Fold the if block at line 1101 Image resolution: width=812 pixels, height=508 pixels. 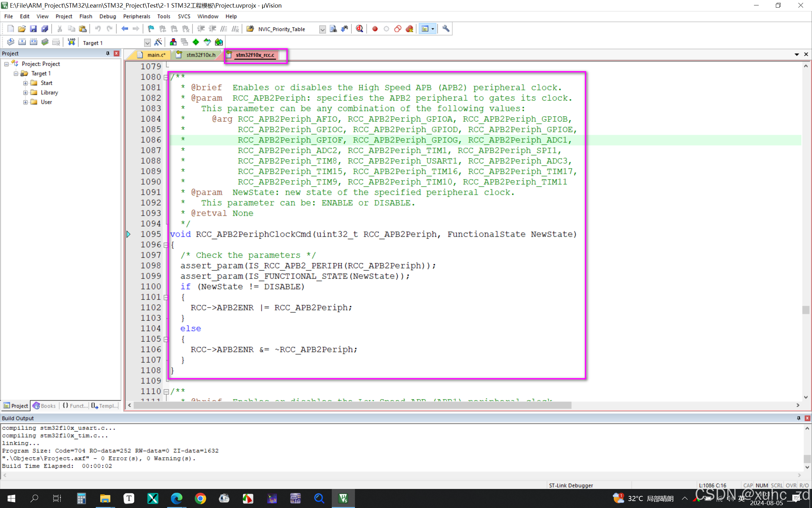[x=166, y=297]
